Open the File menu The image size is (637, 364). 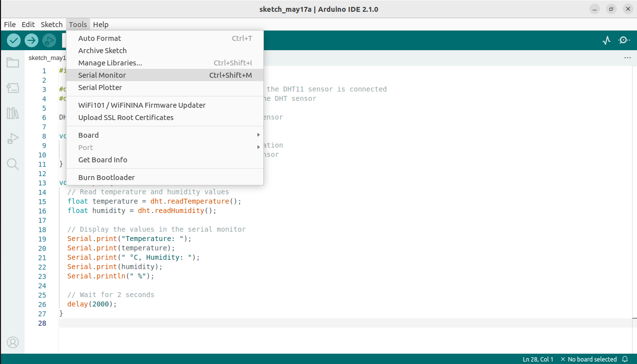[10, 25]
